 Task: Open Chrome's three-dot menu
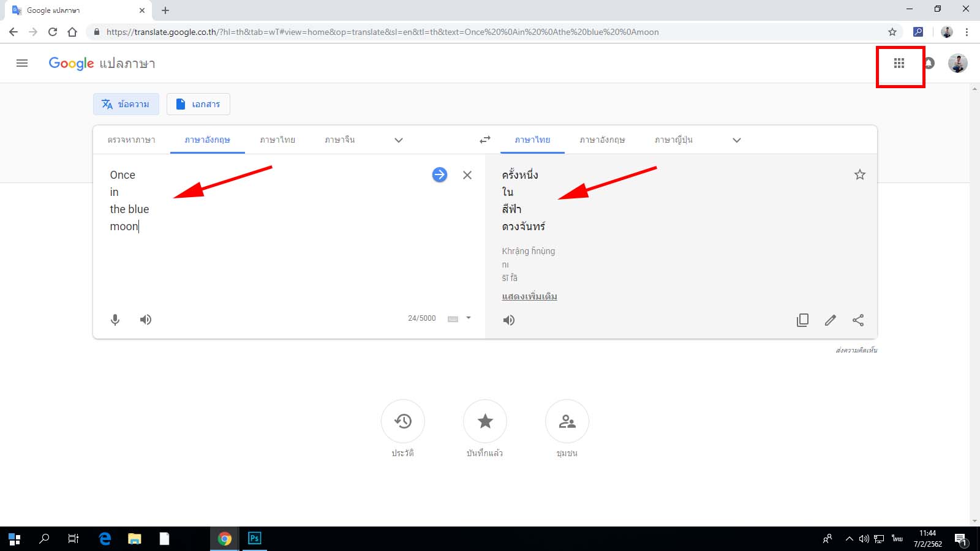[x=967, y=32]
